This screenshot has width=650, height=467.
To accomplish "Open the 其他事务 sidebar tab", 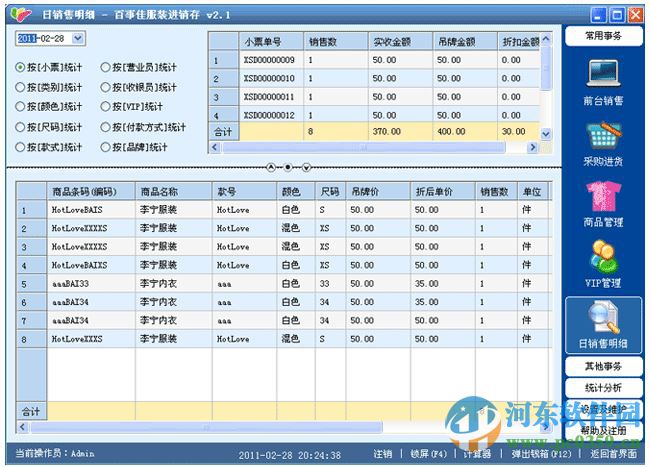I will click(604, 366).
